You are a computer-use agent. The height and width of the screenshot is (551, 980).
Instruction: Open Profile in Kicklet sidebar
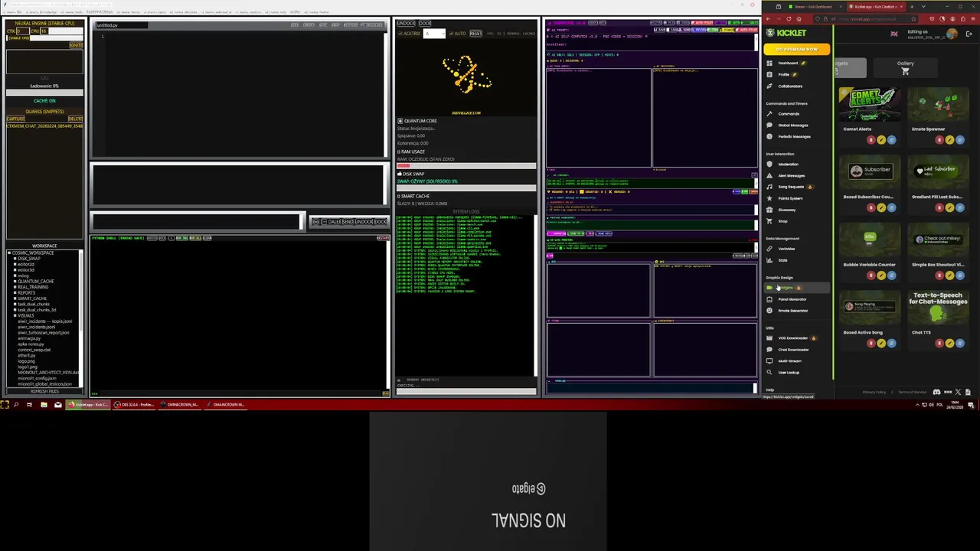pyautogui.click(x=783, y=74)
